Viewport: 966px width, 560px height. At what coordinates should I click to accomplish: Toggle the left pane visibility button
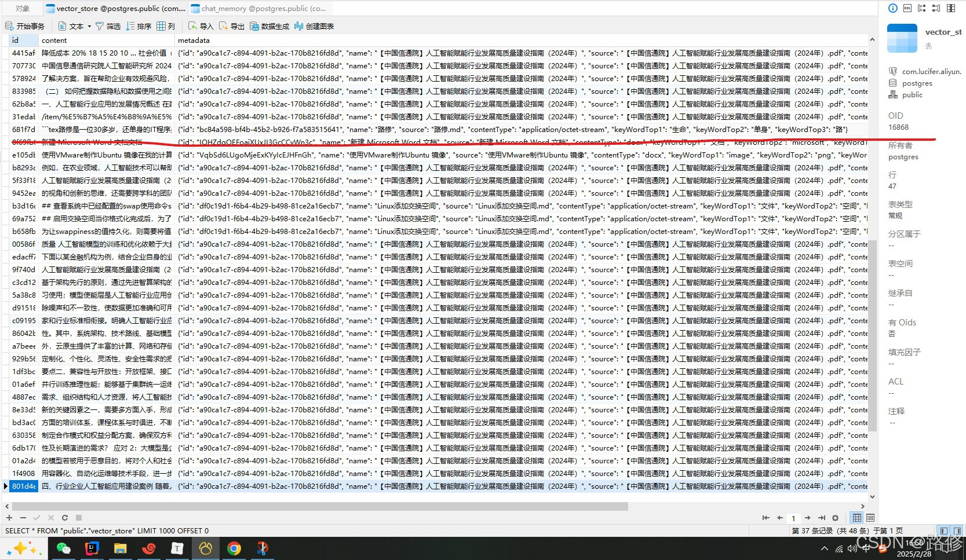[944, 530]
